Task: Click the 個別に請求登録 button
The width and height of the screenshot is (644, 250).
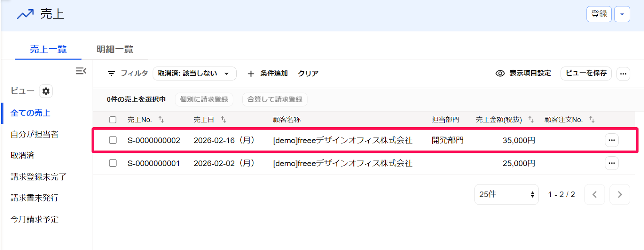Action: [204, 99]
